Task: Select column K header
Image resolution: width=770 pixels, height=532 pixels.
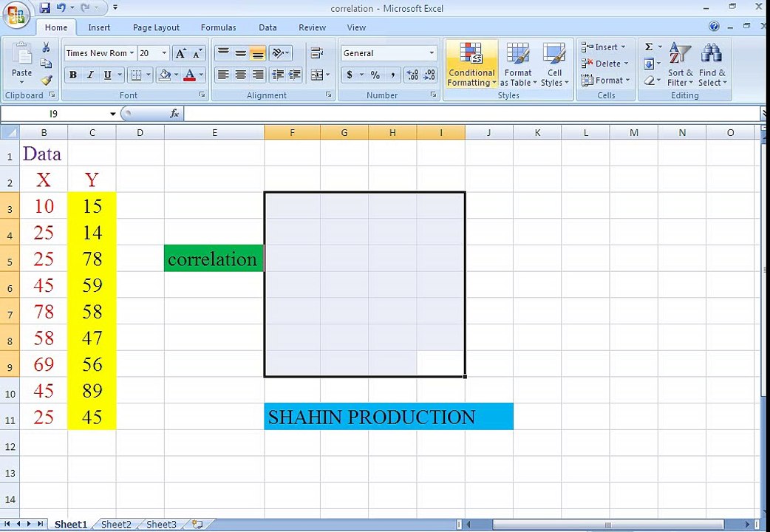Action: (x=537, y=133)
